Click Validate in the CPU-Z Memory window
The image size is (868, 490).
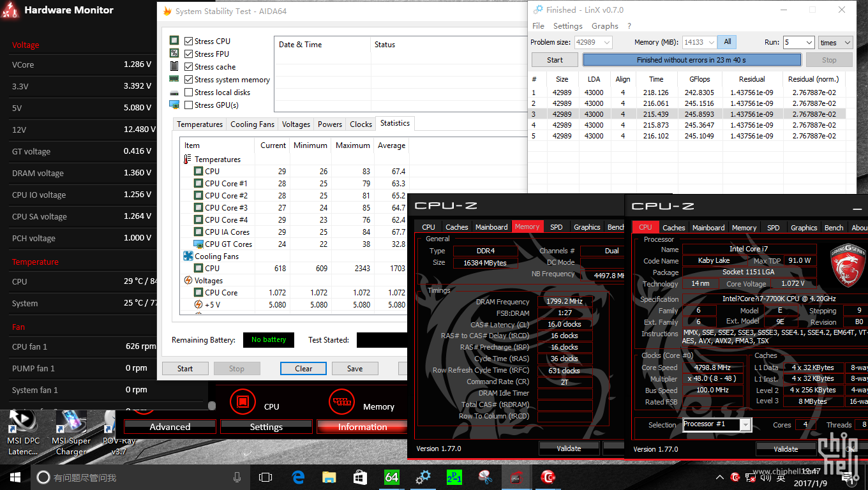[x=569, y=449]
